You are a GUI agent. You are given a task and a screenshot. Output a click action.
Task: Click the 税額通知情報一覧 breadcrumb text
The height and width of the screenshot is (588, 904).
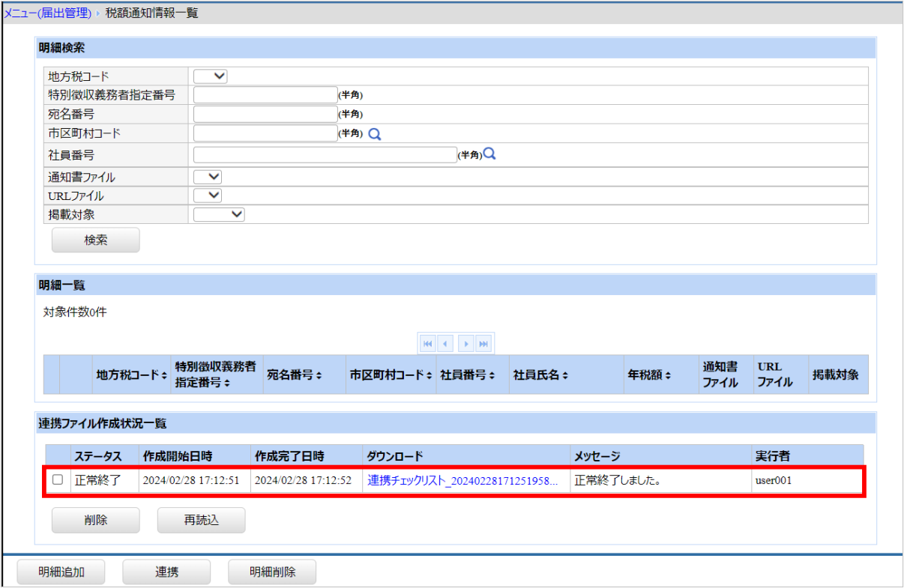click(x=152, y=13)
